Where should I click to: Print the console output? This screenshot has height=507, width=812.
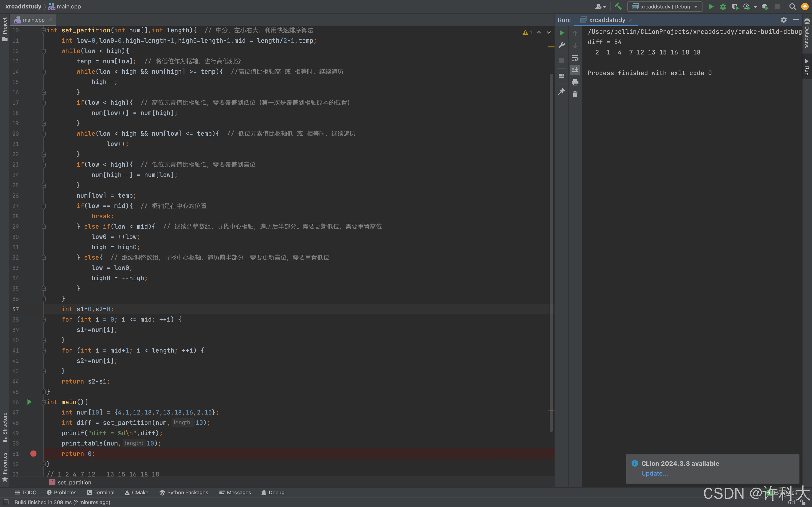(575, 82)
